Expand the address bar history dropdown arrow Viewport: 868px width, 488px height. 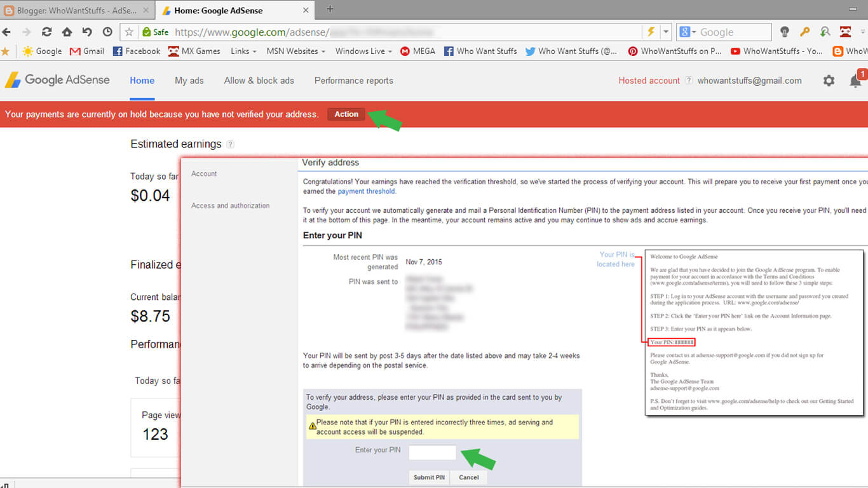coord(666,32)
